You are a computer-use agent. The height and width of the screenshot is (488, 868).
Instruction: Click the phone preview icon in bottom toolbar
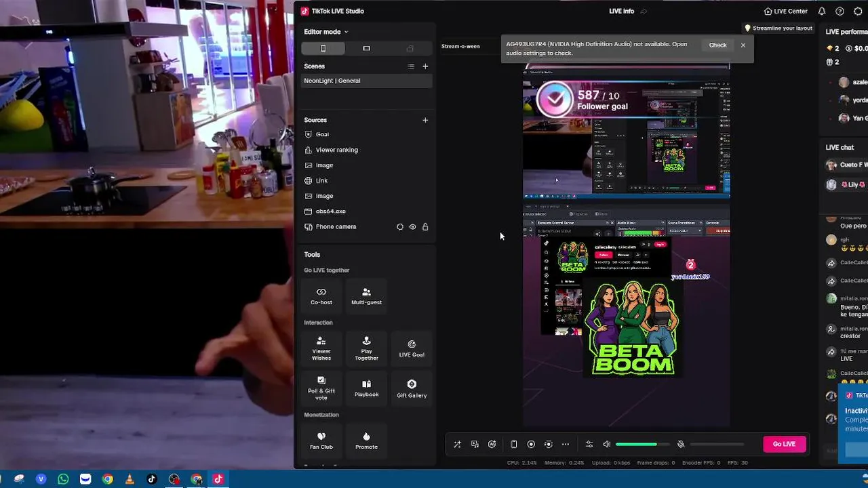[514, 445]
